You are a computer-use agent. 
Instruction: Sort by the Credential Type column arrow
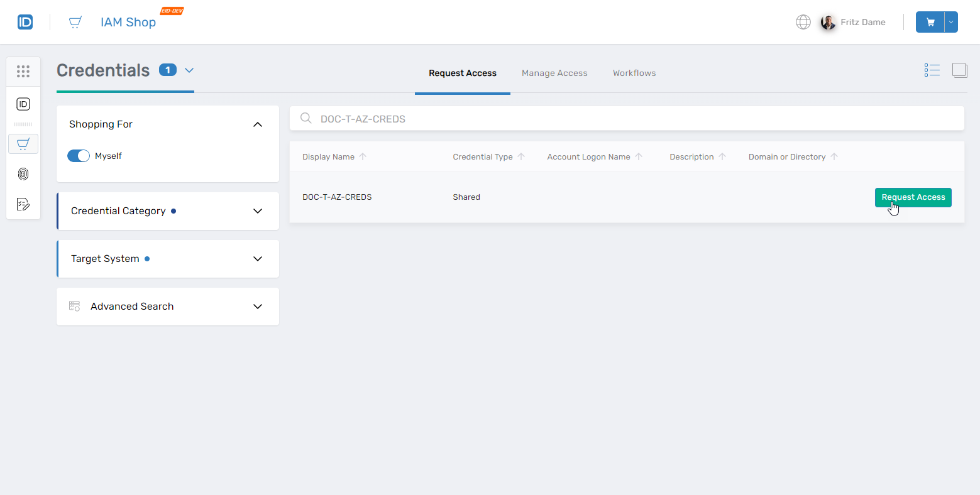point(521,156)
